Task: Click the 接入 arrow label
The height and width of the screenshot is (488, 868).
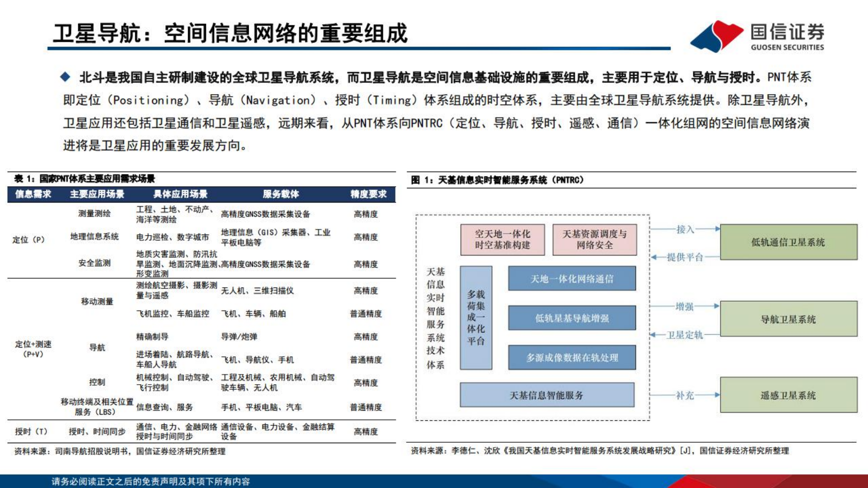Action: tap(686, 228)
